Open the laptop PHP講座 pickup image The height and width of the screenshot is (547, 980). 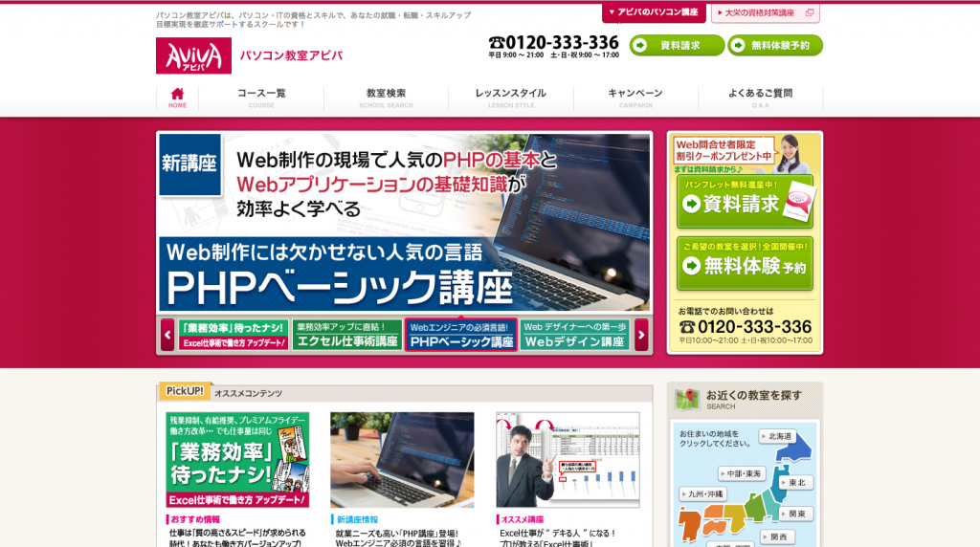[x=402, y=460]
